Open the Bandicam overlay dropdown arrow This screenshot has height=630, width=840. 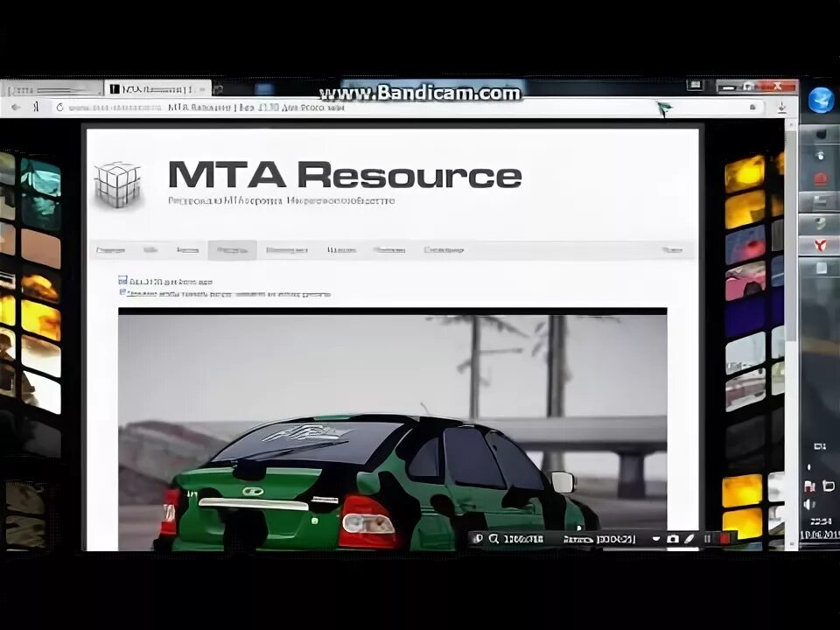coord(655,539)
